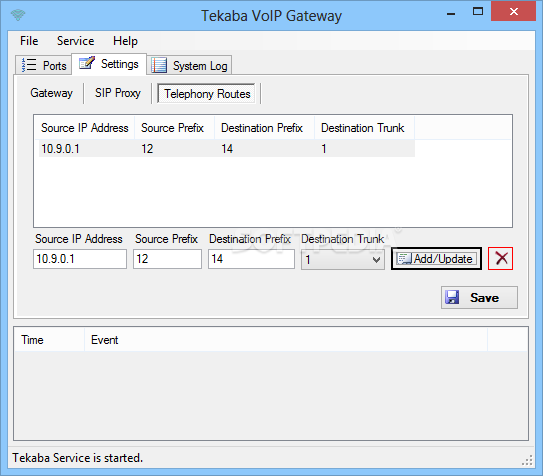543x476 pixels.
Task: Click the Event column header in event log
Action: point(286,340)
